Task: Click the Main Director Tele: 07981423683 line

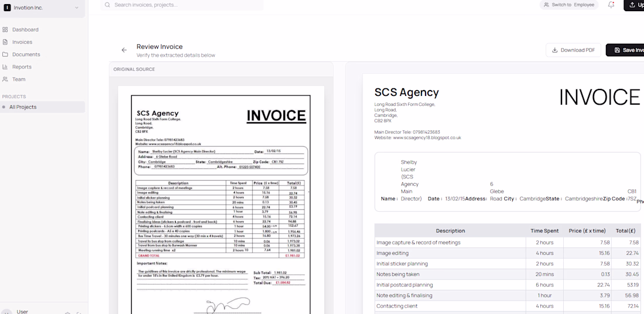Action: coord(407,132)
